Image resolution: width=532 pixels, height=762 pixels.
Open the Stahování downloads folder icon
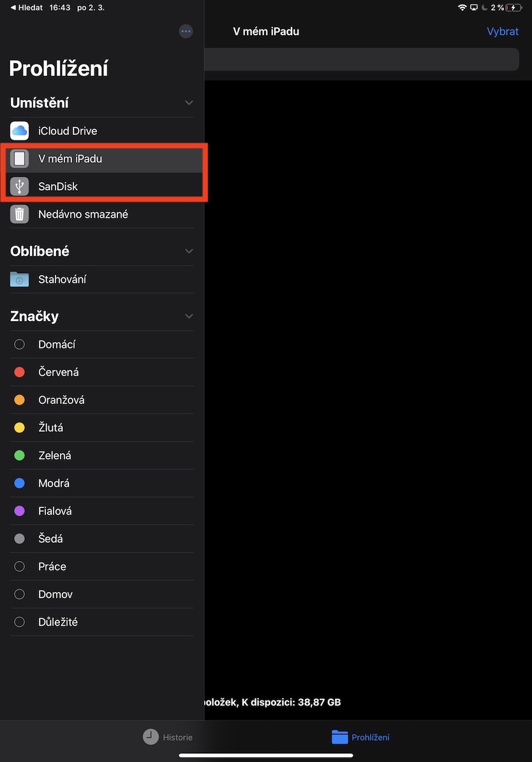point(20,280)
